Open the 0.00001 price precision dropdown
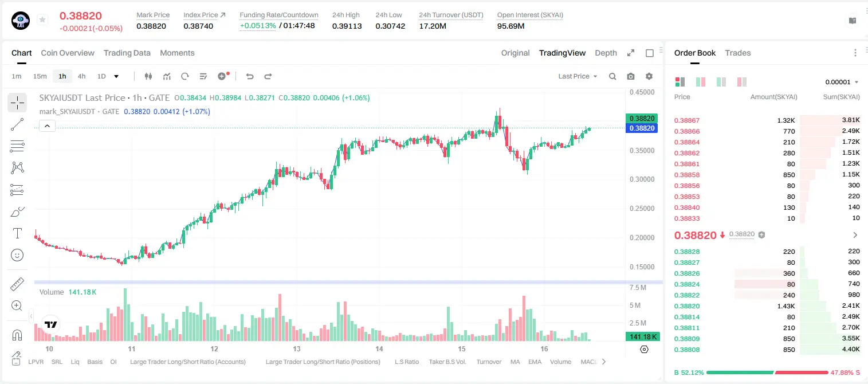 click(842, 82)
